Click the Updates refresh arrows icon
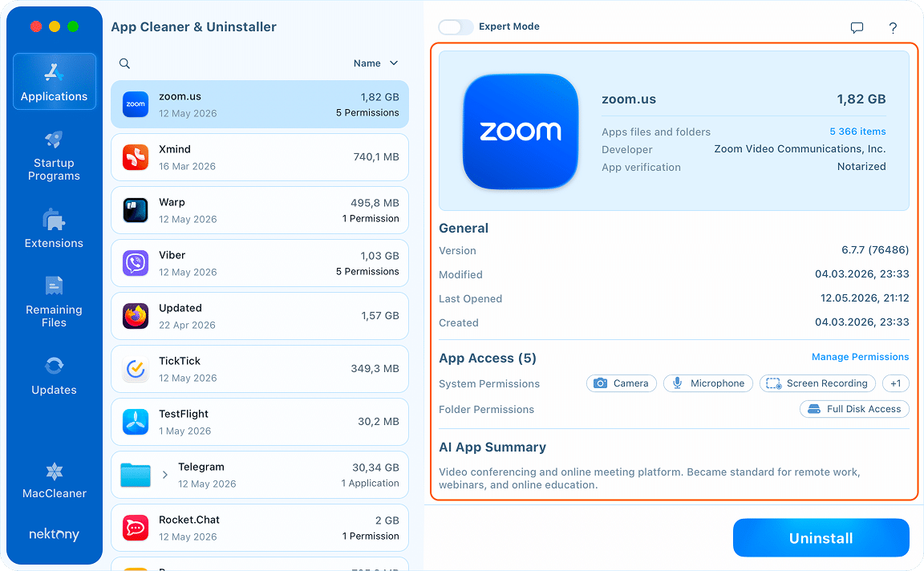Screen dimensions: 924x571 click(54, 366)
